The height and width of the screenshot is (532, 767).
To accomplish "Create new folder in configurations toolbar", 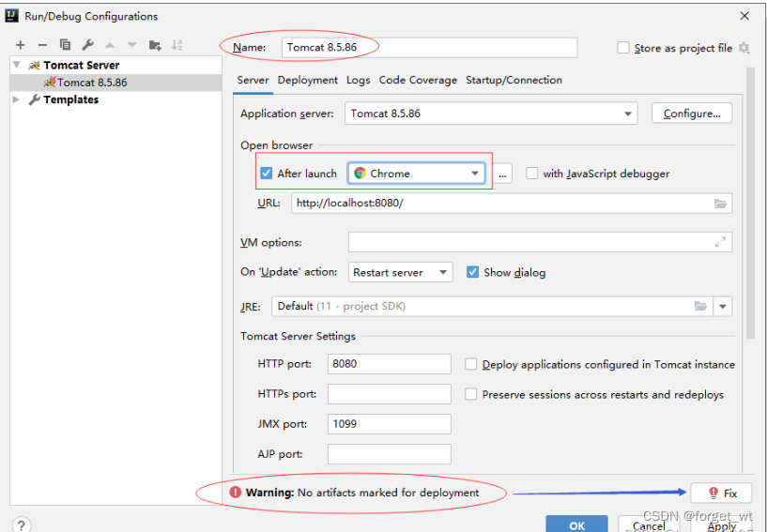I will (x=155, y=45).
